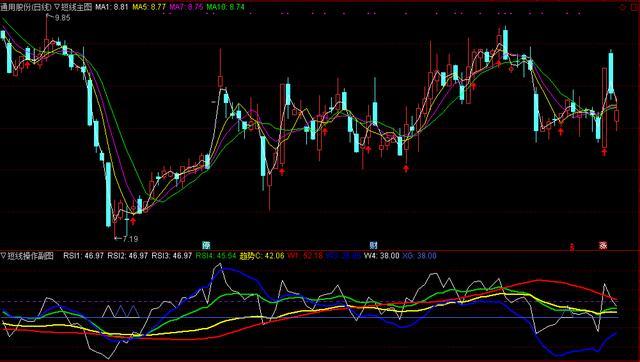Click the 7.19 low price marker

(x=130, y=239)
